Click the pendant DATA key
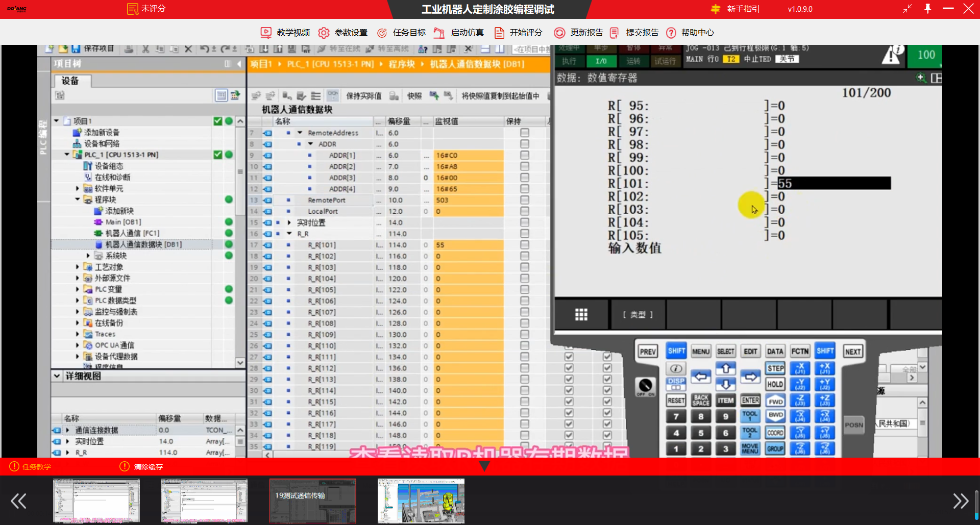Image resolution: width=980 pixels, height=525 pixels. pos(775,352)
